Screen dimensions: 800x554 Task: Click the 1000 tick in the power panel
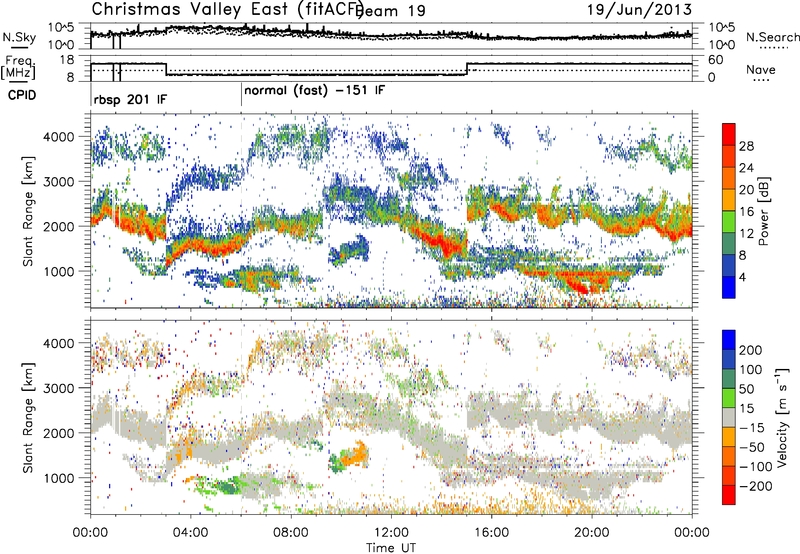tap(61, 271)
